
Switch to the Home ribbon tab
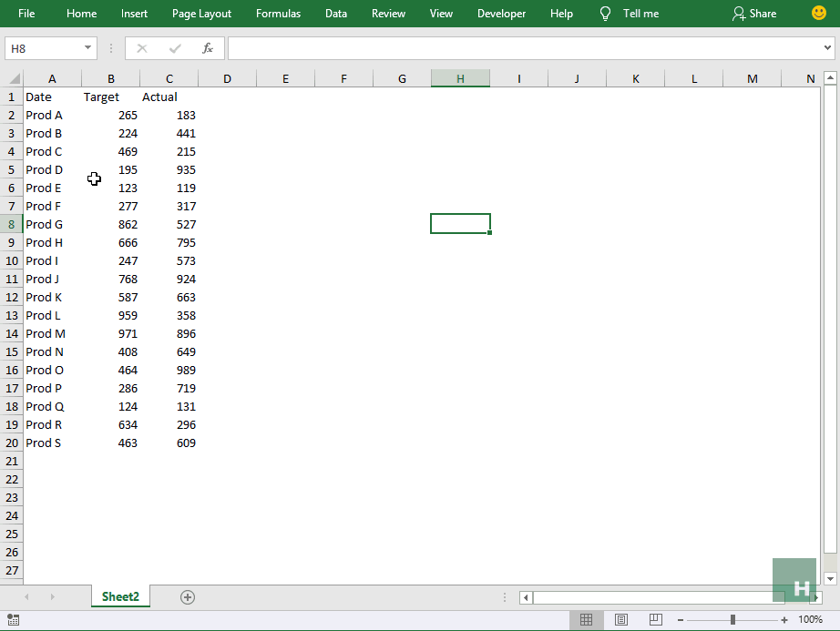(81, 14)
